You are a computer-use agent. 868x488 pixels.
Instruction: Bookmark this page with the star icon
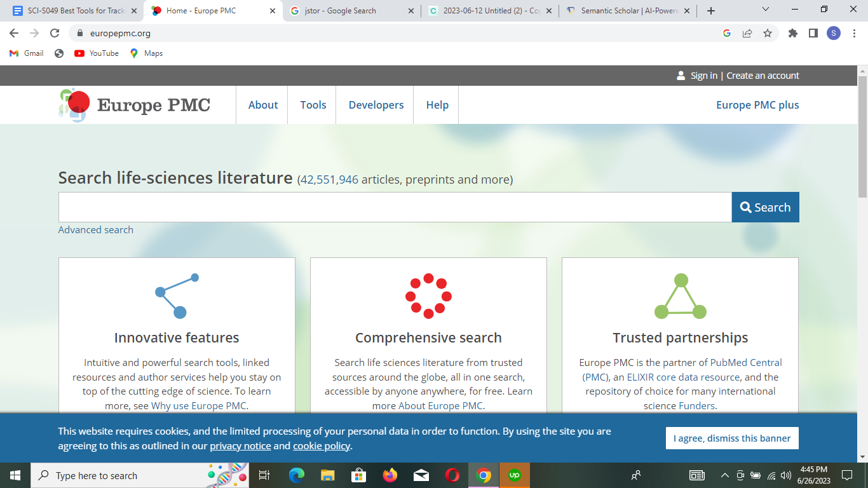[767, 33]
